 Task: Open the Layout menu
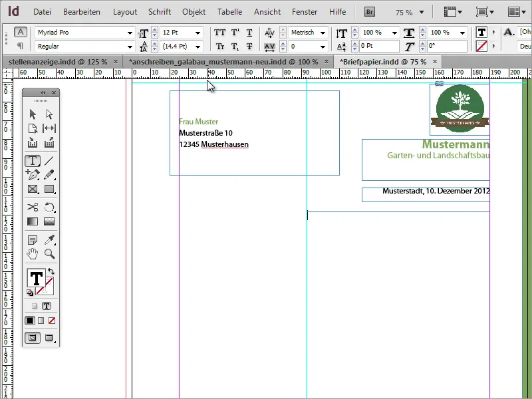coord(125,12)
